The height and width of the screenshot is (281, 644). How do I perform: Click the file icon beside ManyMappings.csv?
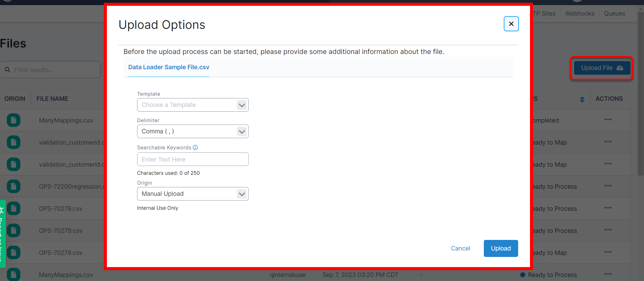pos(14,120)
